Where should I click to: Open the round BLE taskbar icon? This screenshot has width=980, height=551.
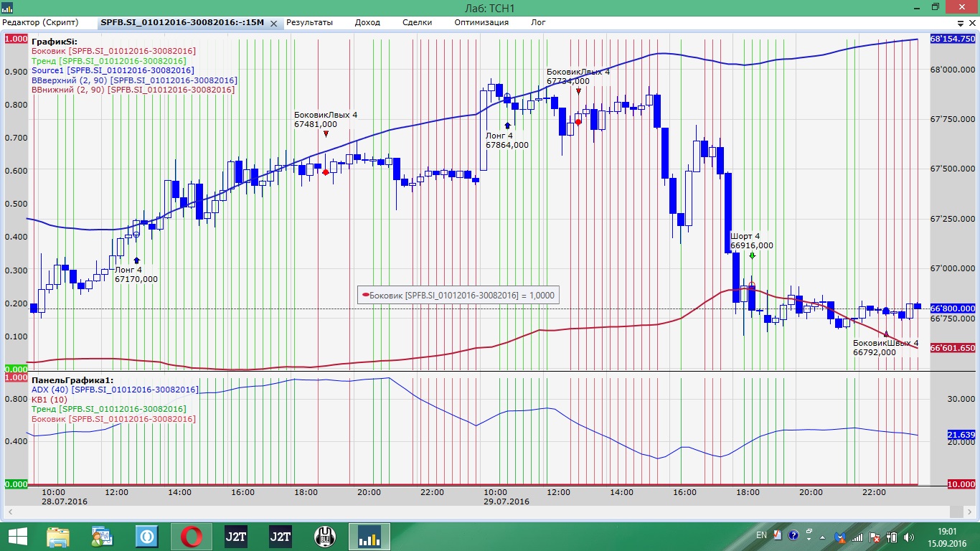(x=325, y=536)
